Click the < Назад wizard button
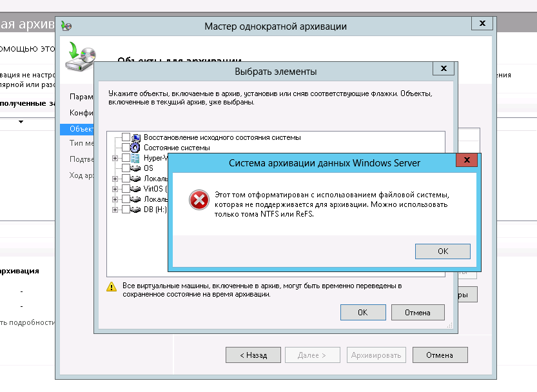 pyautogui.click(x=253, y=355)
